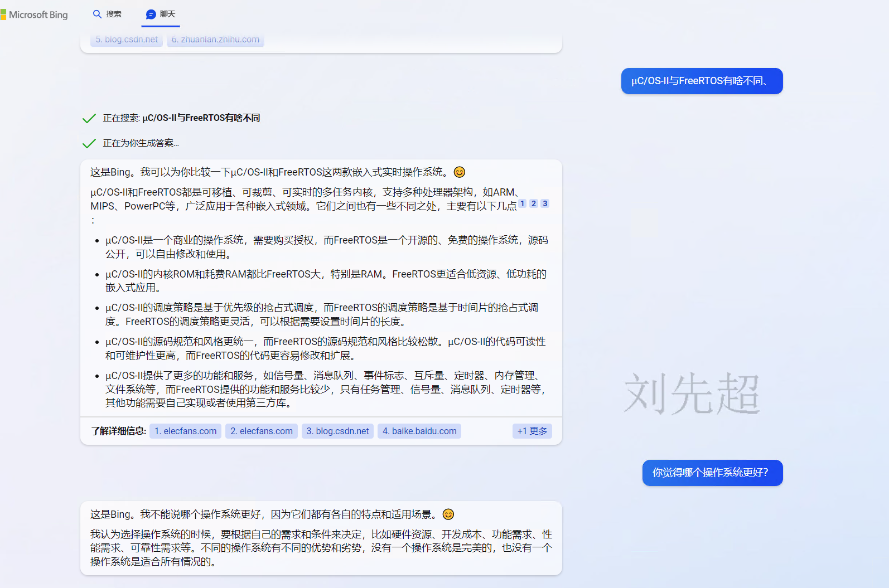
Task: Click the bullet about 调度策略
Action: click(x=322, y=315)
